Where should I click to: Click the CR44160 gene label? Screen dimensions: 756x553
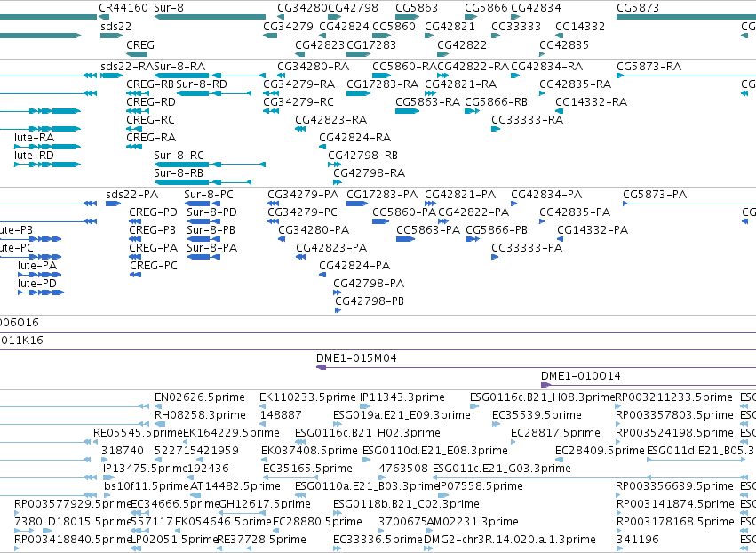coord(123,8)
